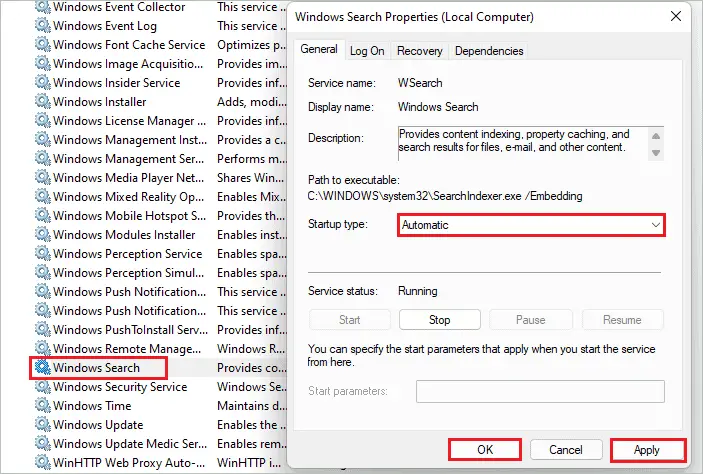Click the gear icon for Windows Update Medic Ser...
Image resolution: width=703 pixels, height=474 pixels.
(43, 443)
